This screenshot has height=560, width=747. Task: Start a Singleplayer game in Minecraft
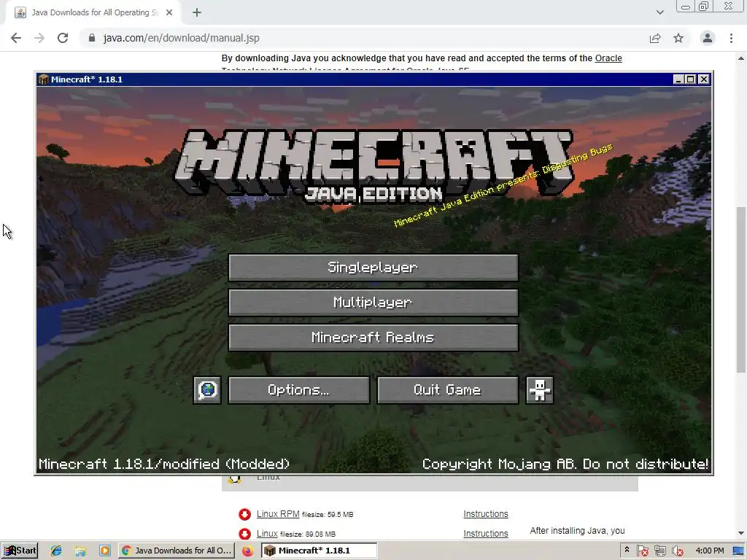373,267
